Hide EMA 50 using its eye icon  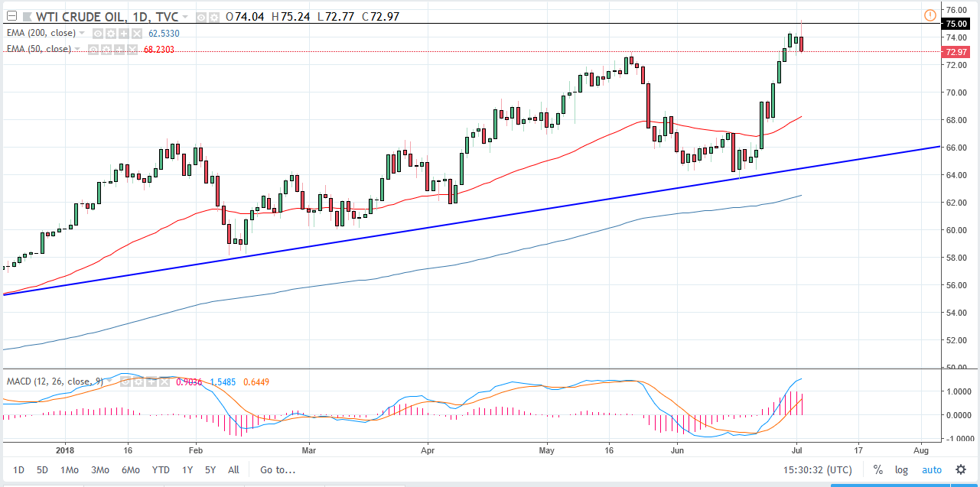(93, 49)
